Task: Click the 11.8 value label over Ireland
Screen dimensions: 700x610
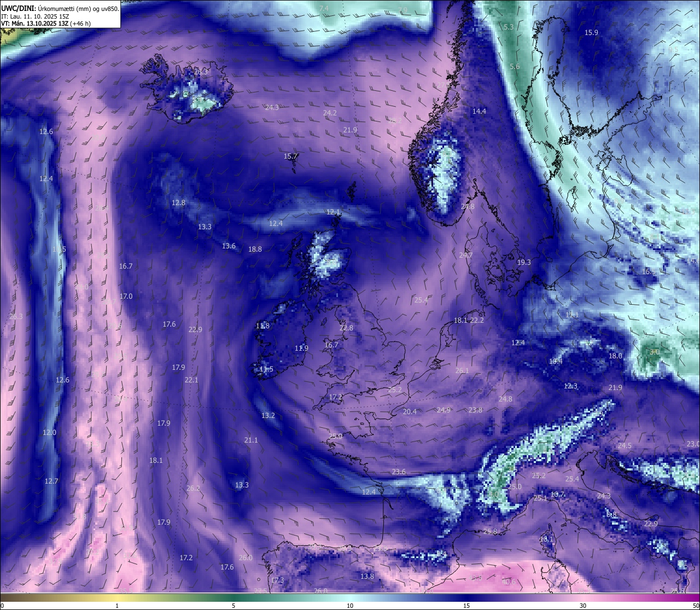Action: click(x=262, y=326)
